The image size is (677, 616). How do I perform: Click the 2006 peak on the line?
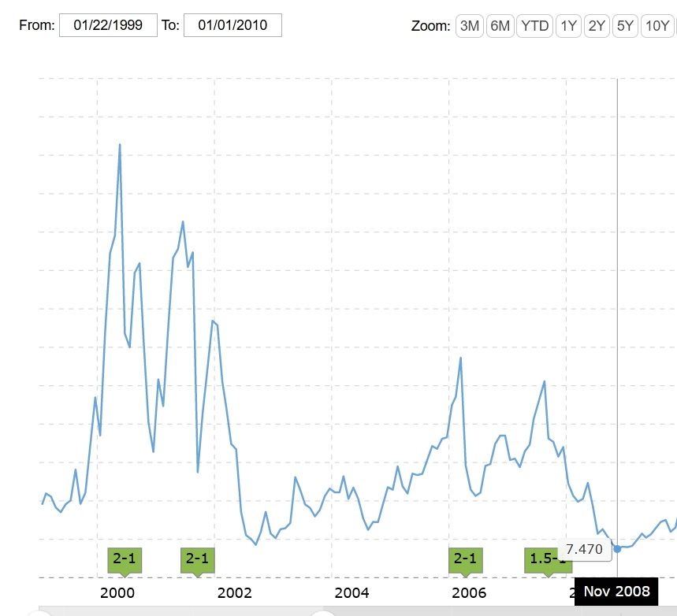[x=461, y=358]
